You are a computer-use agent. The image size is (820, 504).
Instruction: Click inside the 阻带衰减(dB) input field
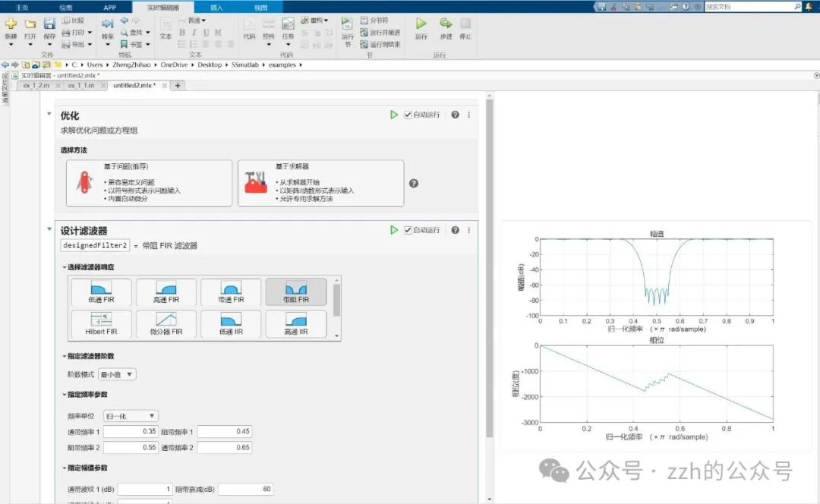click(x=247, y=489)
